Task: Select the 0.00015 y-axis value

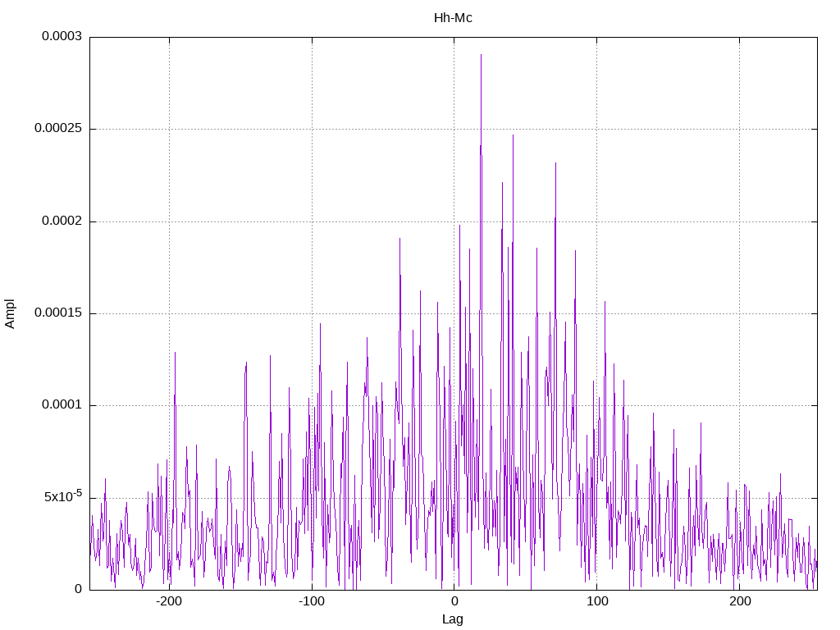Action: coord(58,313)
